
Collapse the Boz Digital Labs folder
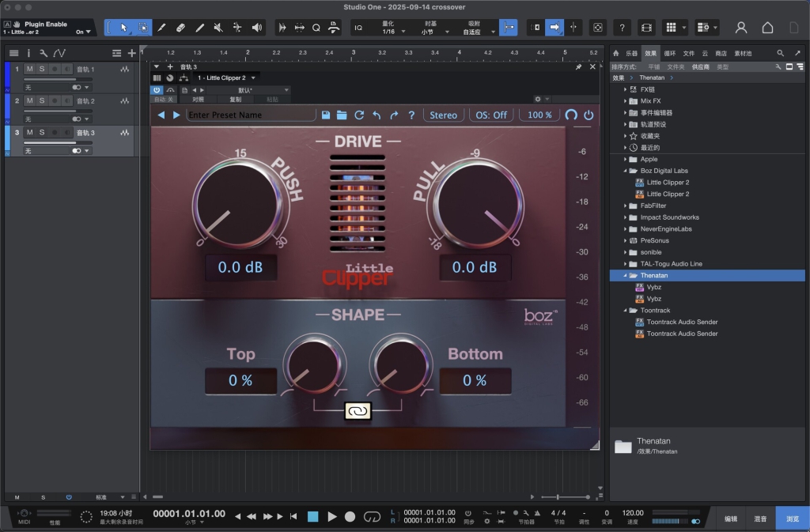pyautogui.click(x=623, y=171)
